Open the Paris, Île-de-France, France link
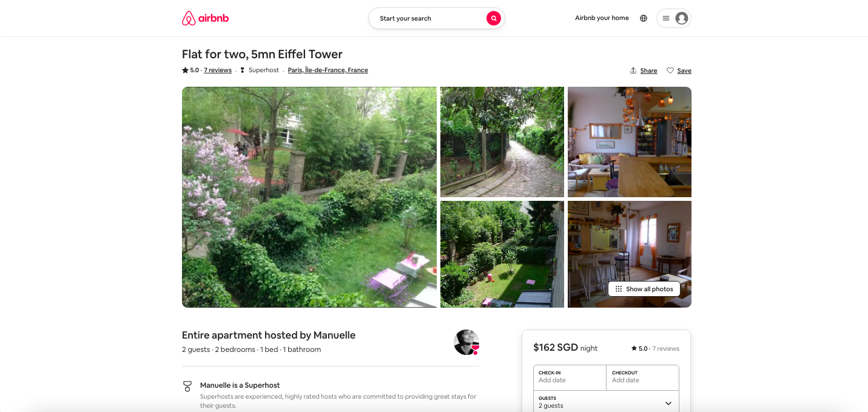The width and height of the screenshot is (868, 412). [x=328, y=70]
